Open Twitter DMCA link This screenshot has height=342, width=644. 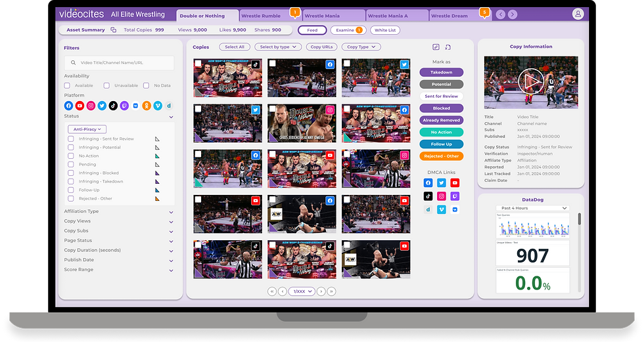tap(442, 183)
